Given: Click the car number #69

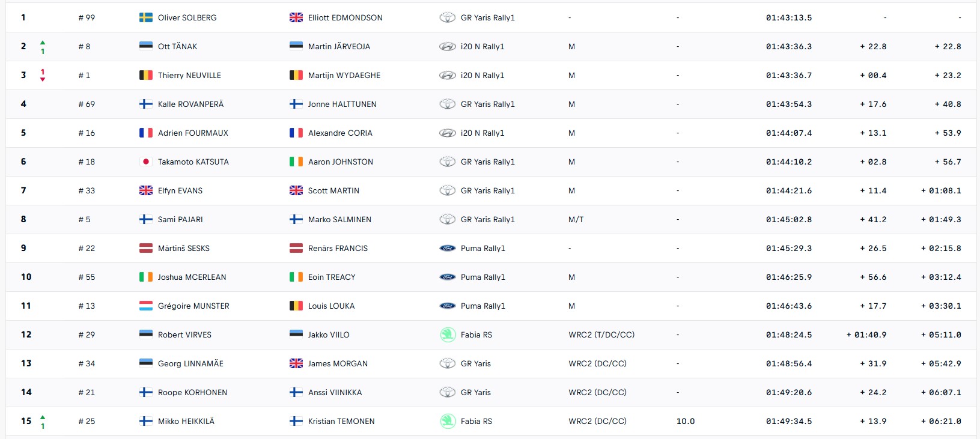Looking at the screenshot, I should (87, 104).
